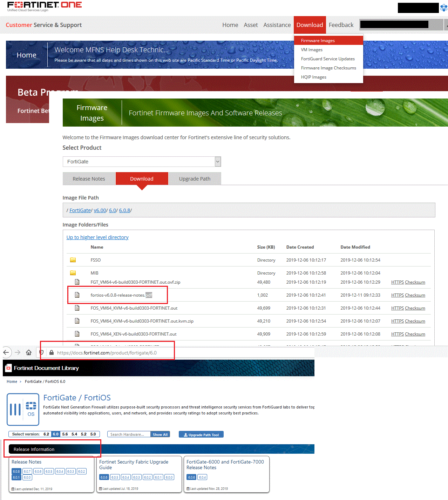Image resolution: width=448 pixels, height=500 pixels.
Task: Select Firmware Images from Download menu
Action: point(328,41)
